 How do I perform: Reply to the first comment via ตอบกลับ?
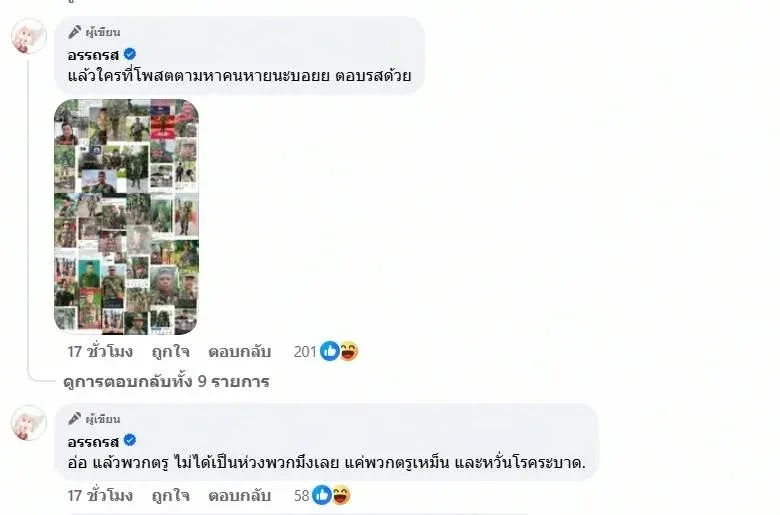click(x=239, y=352)
